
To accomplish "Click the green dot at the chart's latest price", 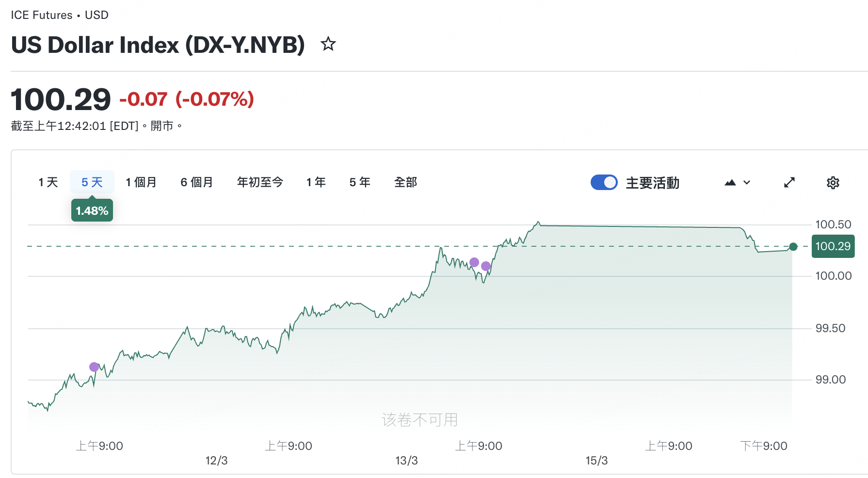I will (793, 247).
